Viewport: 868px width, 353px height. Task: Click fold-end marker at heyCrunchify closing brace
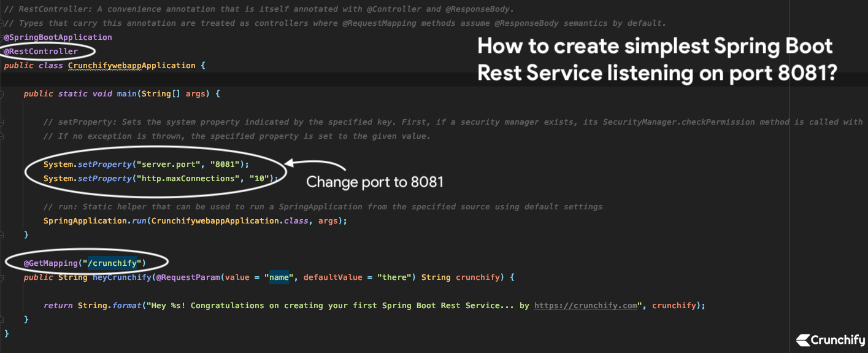coord(3,319)
